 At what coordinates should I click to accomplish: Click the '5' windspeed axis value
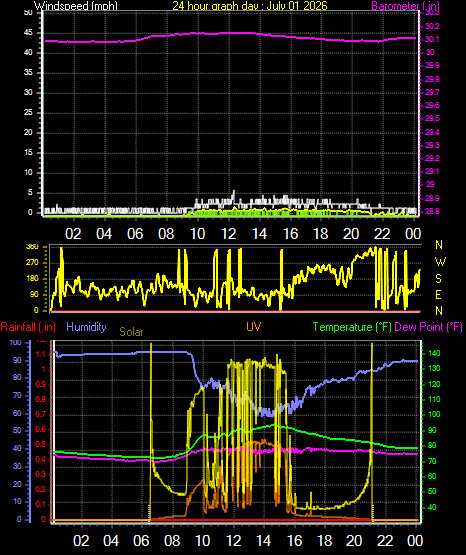(x=30, y=193)
